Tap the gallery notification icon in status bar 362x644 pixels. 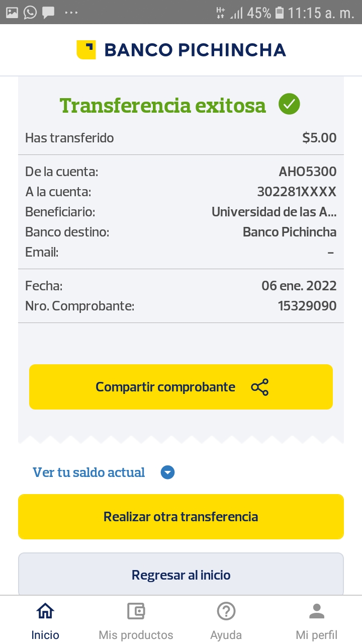pos(12,13)
